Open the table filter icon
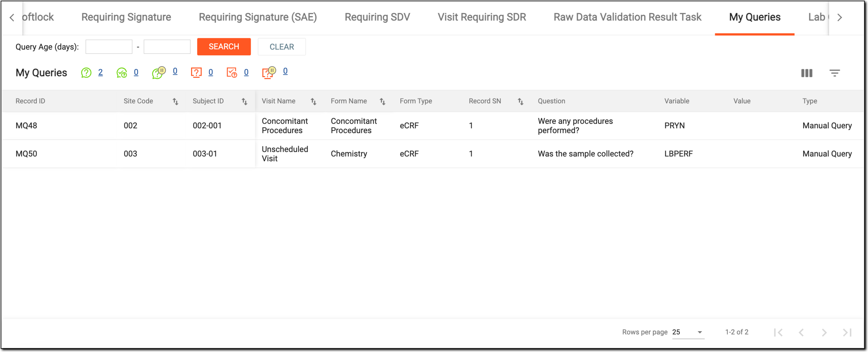Screen dimensions: 868x352 coord(835,73)
